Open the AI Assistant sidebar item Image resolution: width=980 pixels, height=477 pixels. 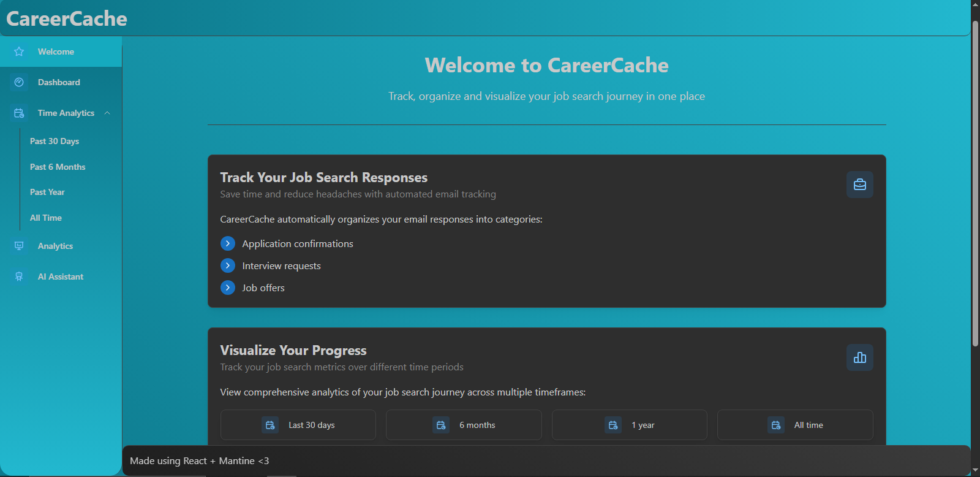point(61,277)
